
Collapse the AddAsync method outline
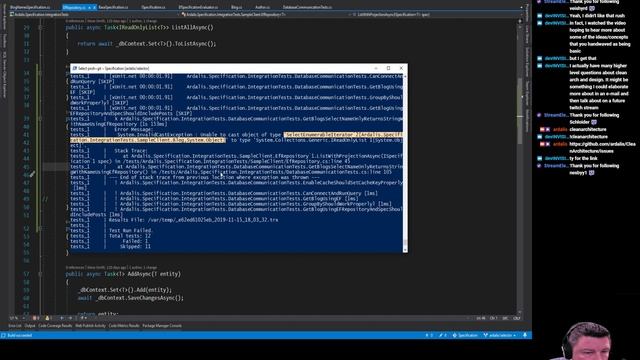40,274
